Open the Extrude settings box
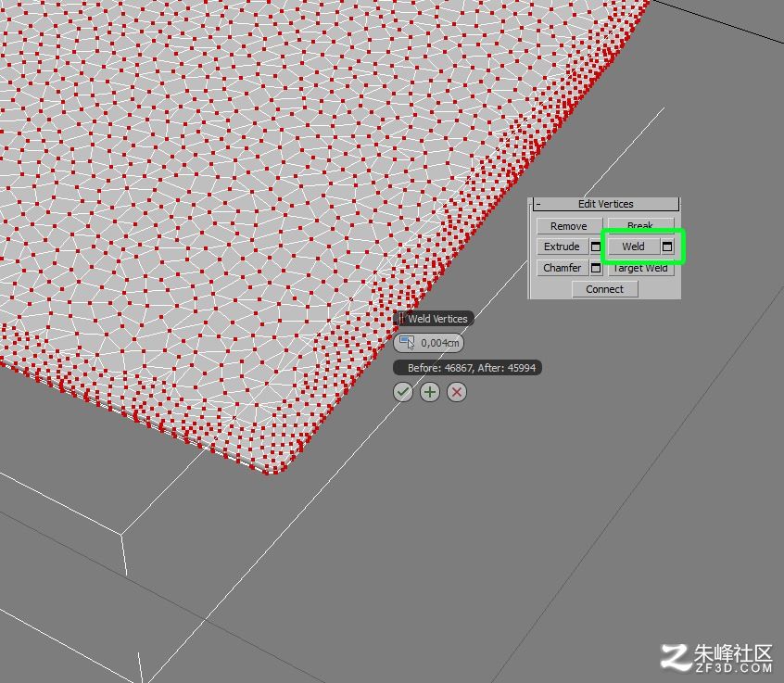 click(x=596, y=247)
